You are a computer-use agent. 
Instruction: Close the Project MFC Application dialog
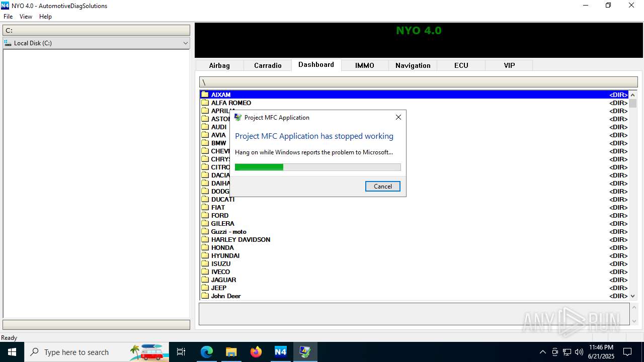click(398, 117)
